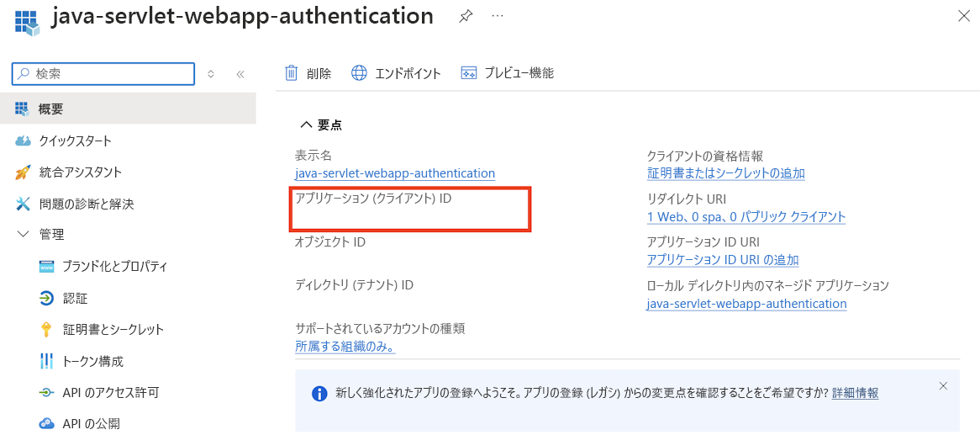
Task: Open the managed application java-servlet-webapp-authentication link
Action: coord(747,304)
